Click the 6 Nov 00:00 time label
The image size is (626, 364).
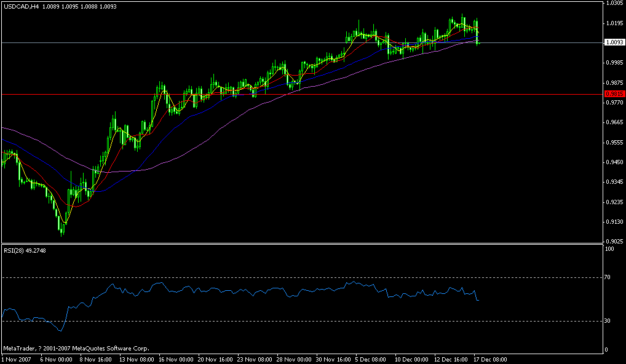point(57,359)
